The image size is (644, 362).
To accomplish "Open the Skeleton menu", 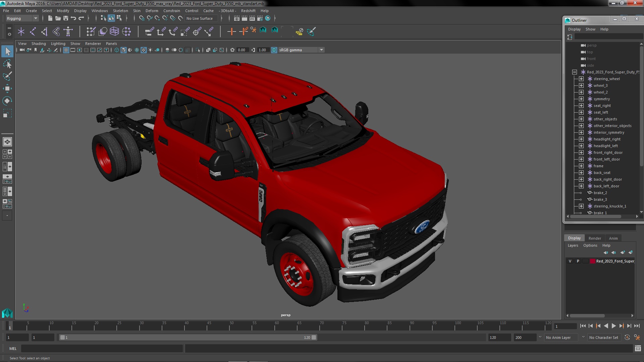I will tap(120, 11).
